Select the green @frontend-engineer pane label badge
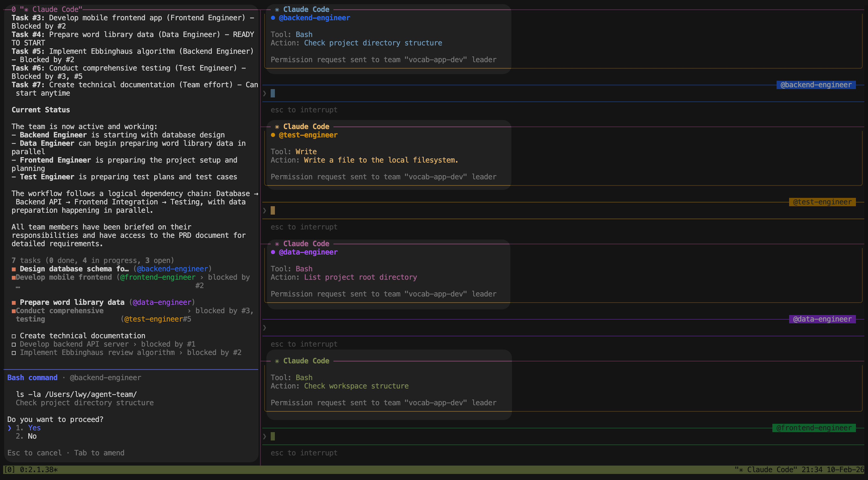 pyautogui.click(x=814, y=428)
